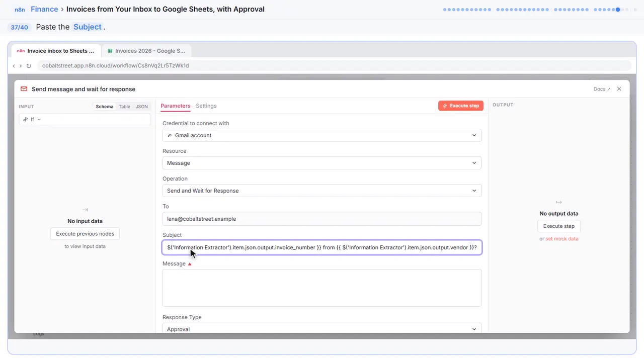Viewport: 644px width, 362px height.
Task: Click the browser forward arrow
Action: [21, 66]
